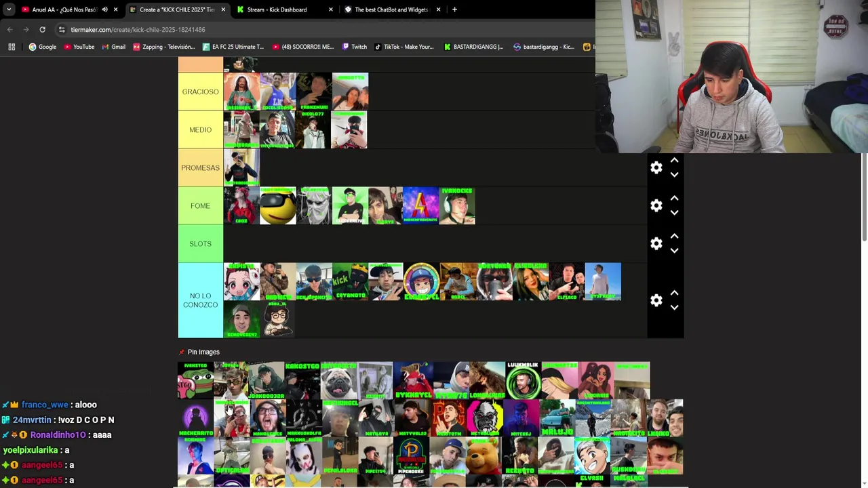
Task: Open the Chrome apps grid bookmark
Action: pyautogui.click(x=12, y=47)
